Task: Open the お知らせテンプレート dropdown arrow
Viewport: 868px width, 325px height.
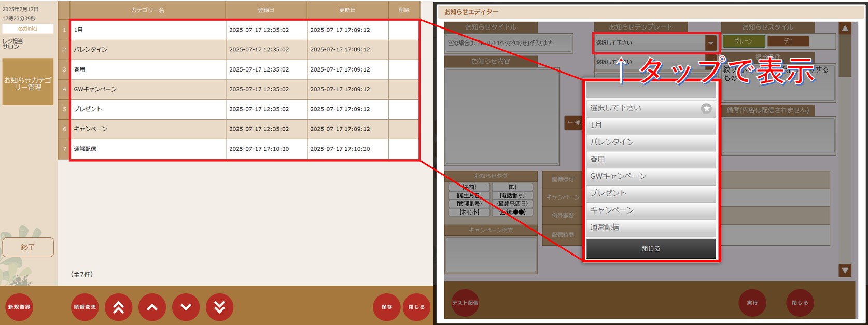Action: (711, 44)
